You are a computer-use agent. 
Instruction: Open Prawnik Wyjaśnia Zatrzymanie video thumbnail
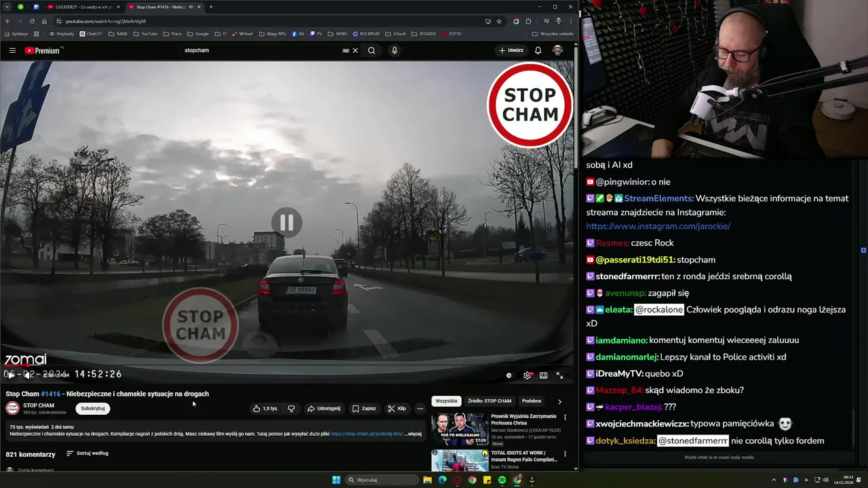(459, 429)
